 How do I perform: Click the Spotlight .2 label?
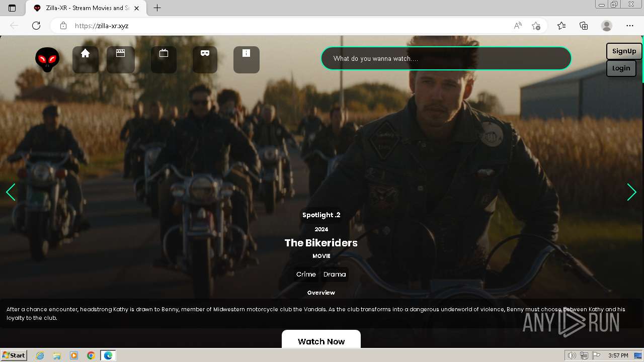click(321, 215)
